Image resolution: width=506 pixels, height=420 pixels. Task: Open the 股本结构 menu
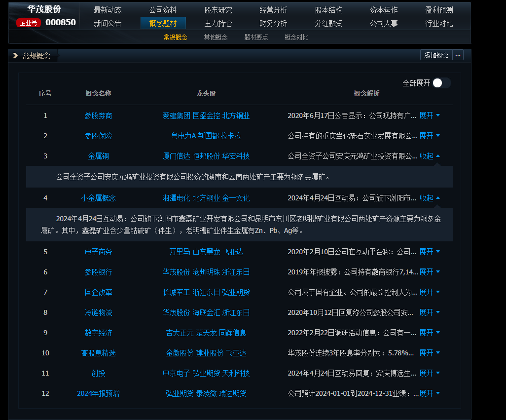click(328, 10)
